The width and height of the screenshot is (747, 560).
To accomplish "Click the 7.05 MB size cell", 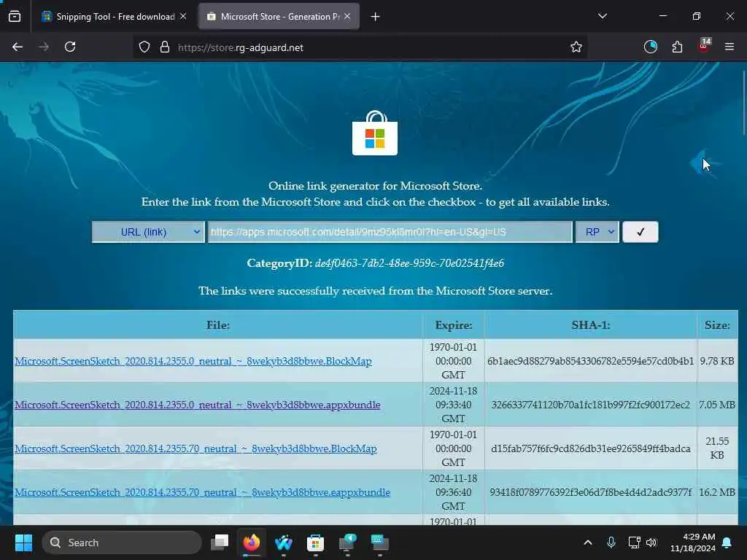I will (x=717, y=405).
